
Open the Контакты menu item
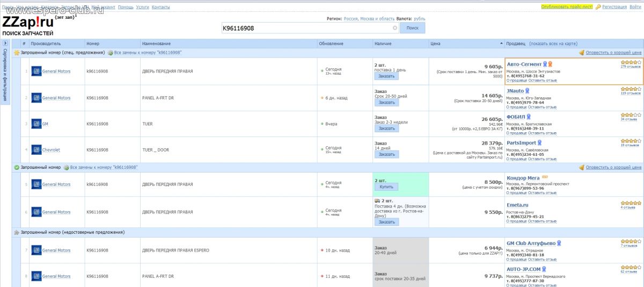tap(161, 7)
